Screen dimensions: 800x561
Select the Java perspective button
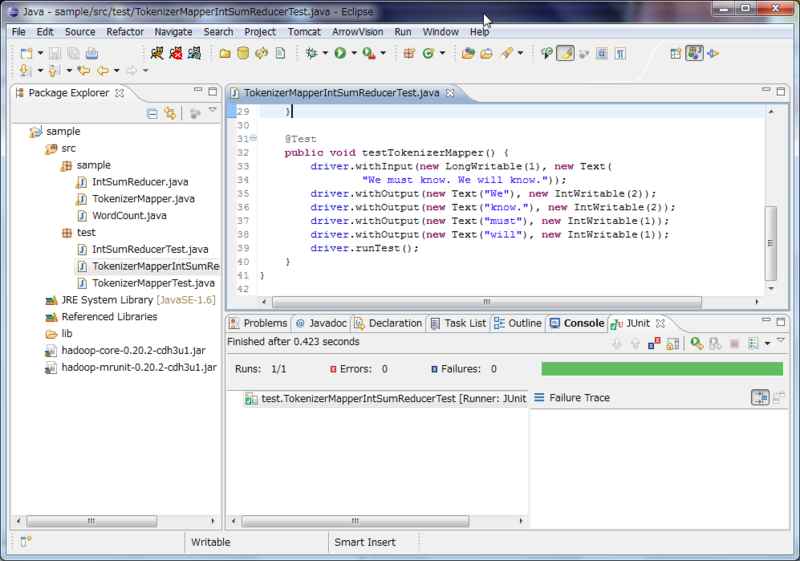(x=694, y=53)
